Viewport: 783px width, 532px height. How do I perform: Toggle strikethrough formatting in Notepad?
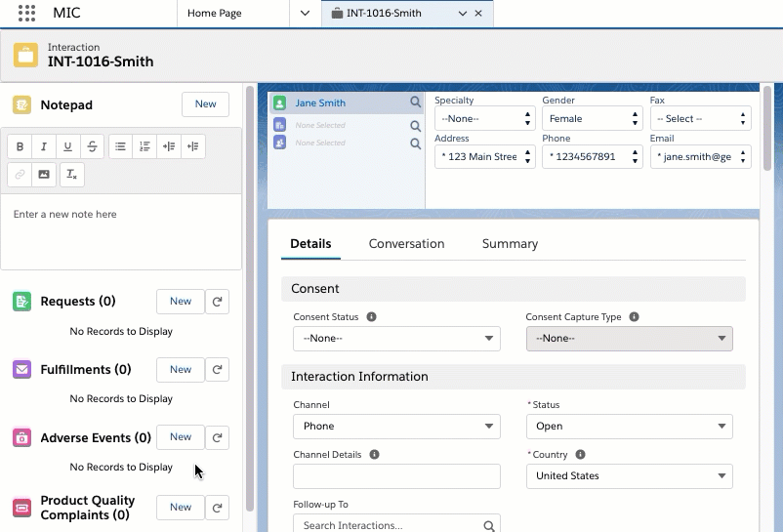[x=92, y=146]
